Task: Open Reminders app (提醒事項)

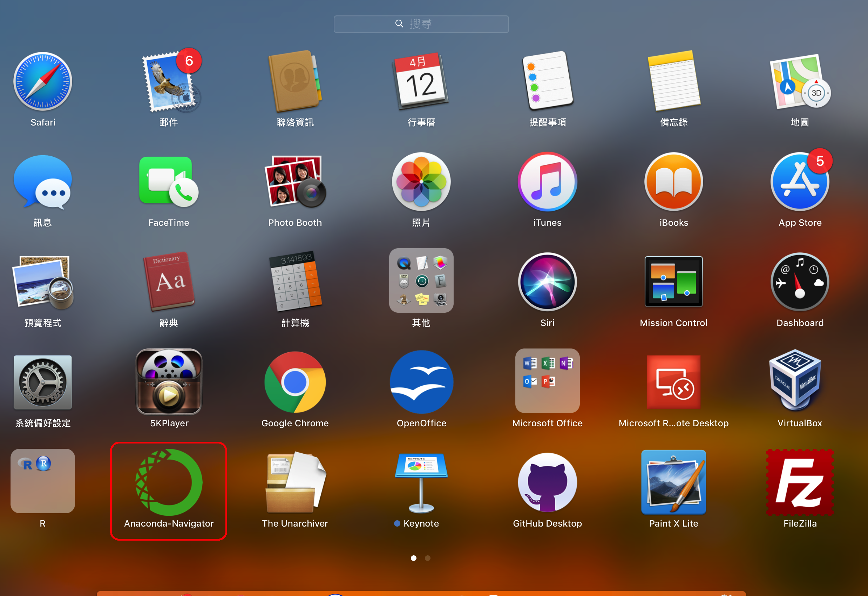Action: pyautogui.click(x=548, y=81)
